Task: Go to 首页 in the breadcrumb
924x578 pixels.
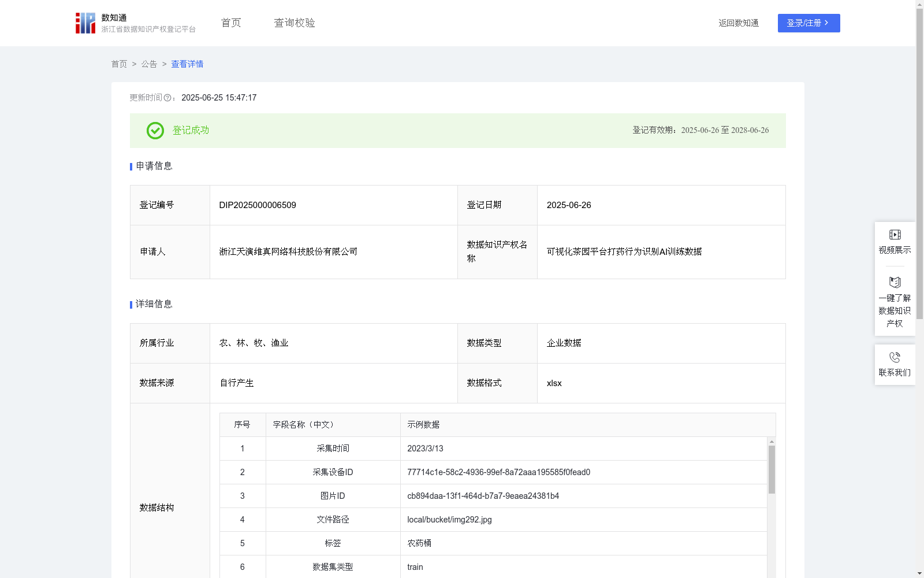Action: click(119, 64)
